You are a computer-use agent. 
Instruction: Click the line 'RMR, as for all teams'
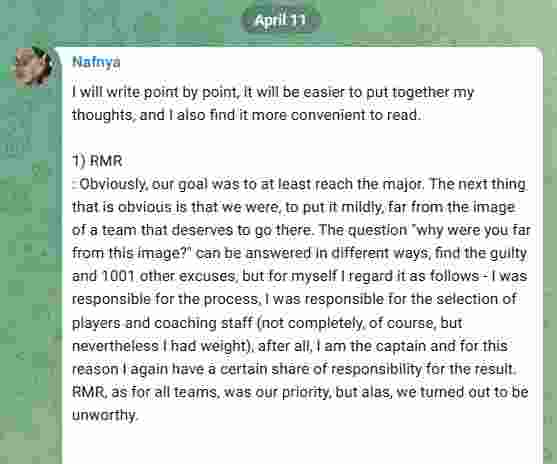pos(300,392)
